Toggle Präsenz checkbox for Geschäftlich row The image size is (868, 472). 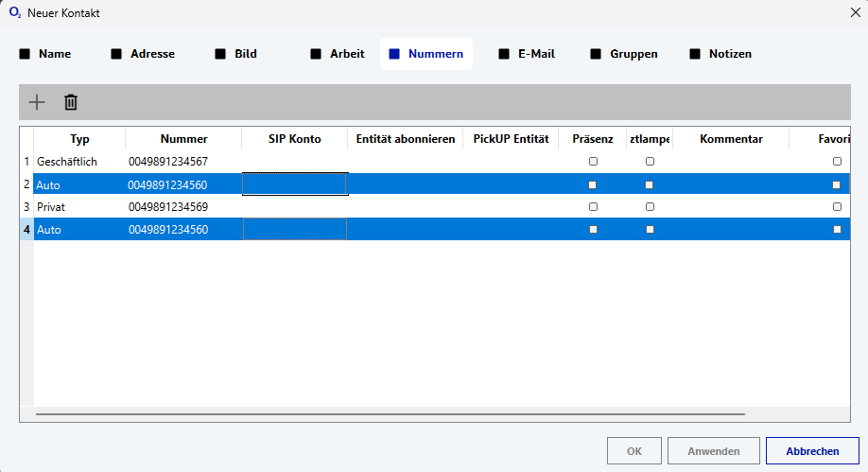click(593, 162)
